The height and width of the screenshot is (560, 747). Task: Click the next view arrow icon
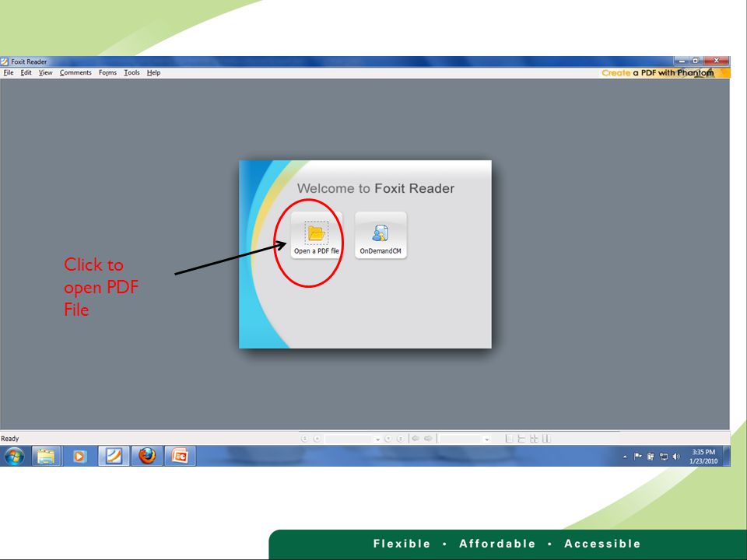pyautogui.click(x=428, y=439)
